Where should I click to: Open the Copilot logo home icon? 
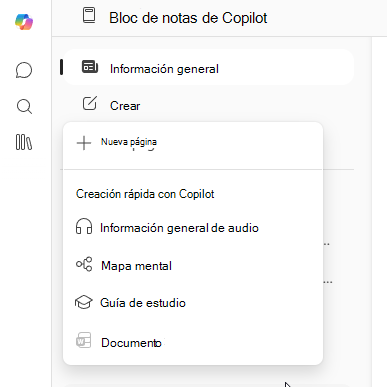(x=24, y=22)
